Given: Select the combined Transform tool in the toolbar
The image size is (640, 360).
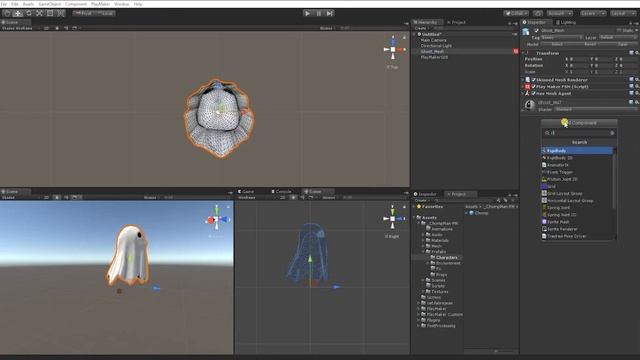Looking at the screenshot, I should click(x=60, y=13).
